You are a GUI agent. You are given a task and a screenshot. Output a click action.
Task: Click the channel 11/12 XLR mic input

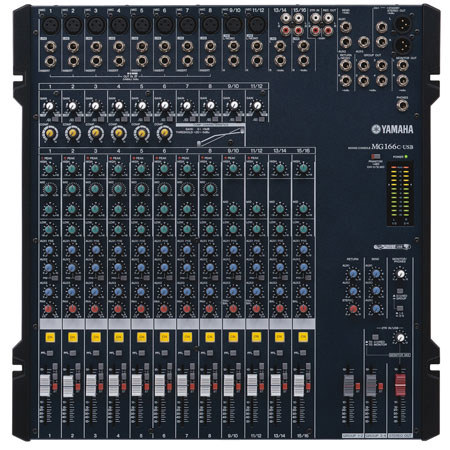257,25
